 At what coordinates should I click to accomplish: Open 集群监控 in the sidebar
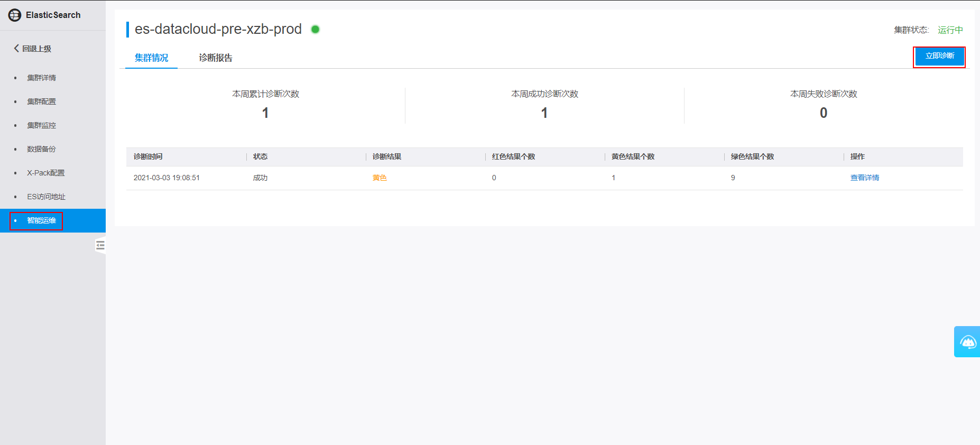click(42, 125)
